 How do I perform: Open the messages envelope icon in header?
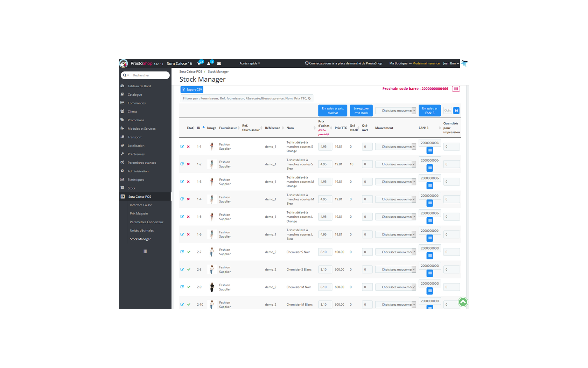pos(219,64)
